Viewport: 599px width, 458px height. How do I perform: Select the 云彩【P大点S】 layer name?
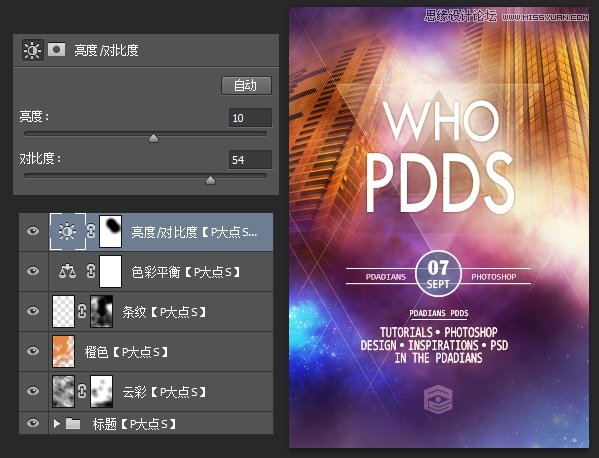(164, 392)
